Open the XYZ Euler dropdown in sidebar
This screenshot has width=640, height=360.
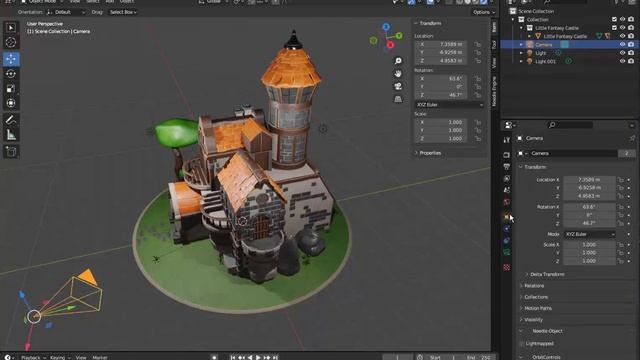449,105
